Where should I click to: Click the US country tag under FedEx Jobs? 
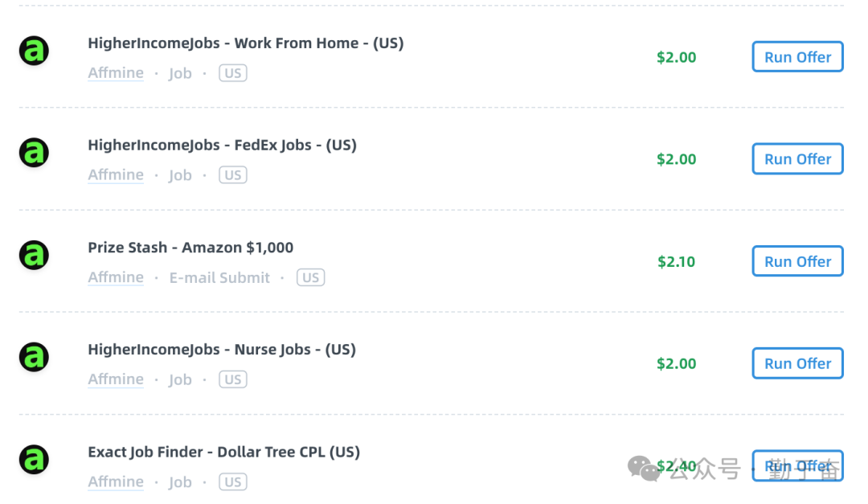233,175
